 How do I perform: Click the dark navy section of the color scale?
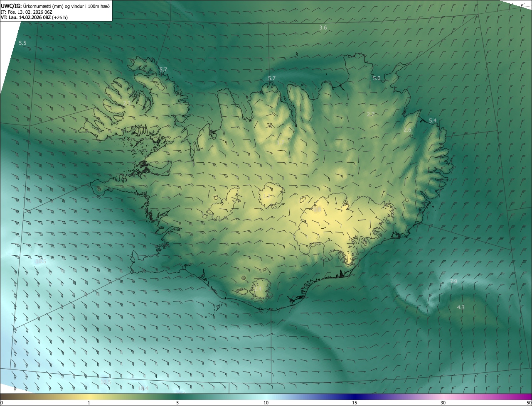click(355, 396)
